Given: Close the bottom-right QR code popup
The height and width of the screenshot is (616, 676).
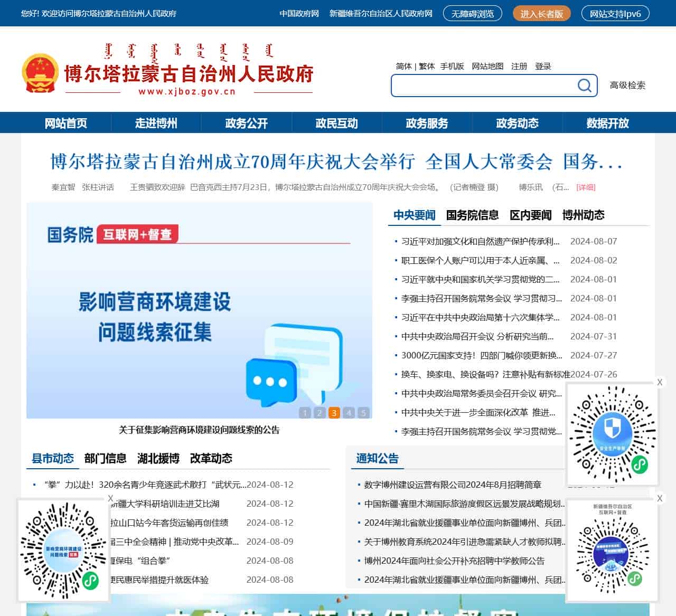Looking at the screenshot, I should pyautogui.click(x=660, y=498).
